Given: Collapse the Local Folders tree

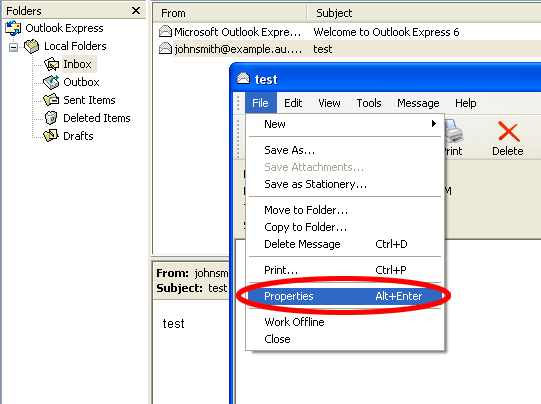Looking at the screenshot, I should (x=13, y=47).
